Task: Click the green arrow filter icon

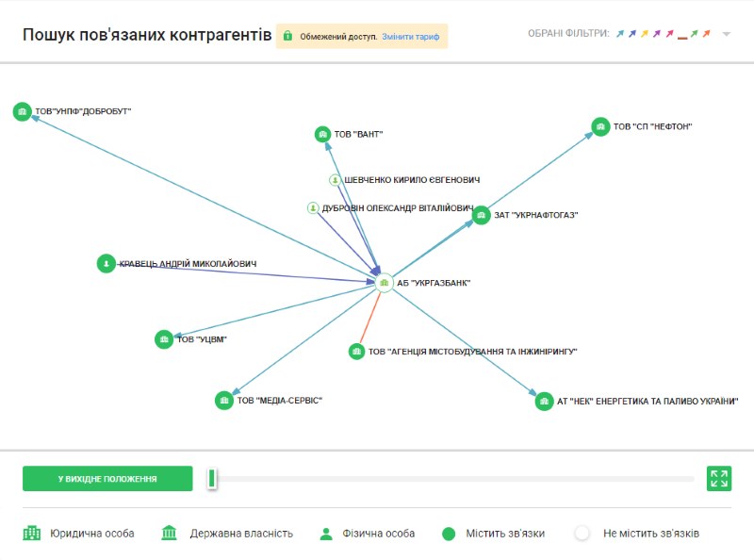Action: (694, 34)
